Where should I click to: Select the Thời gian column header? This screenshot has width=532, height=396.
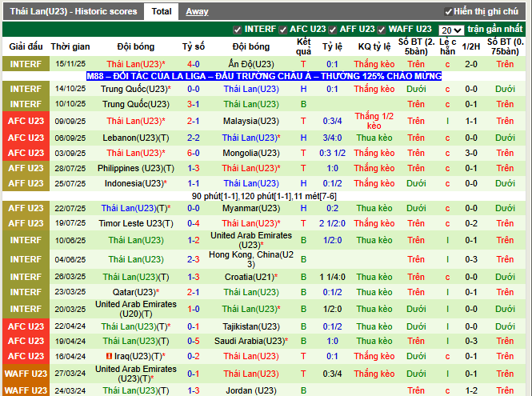(x=70, y=46)
